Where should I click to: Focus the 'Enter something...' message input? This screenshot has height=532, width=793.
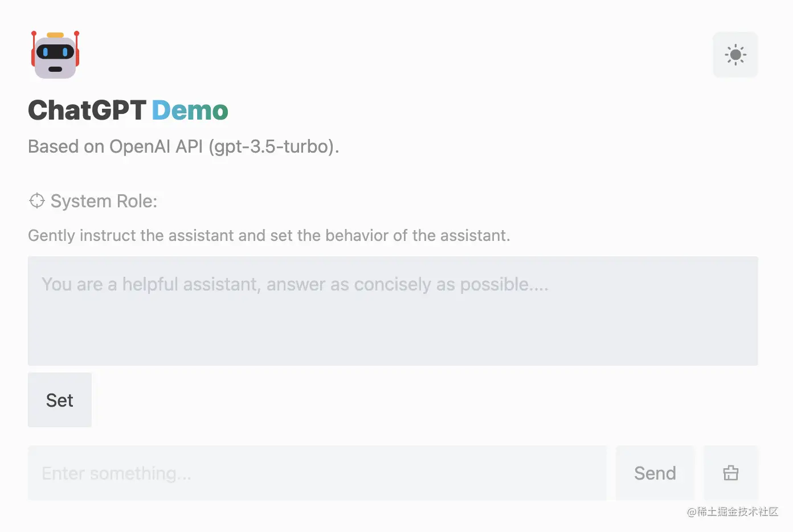(317, 473)
